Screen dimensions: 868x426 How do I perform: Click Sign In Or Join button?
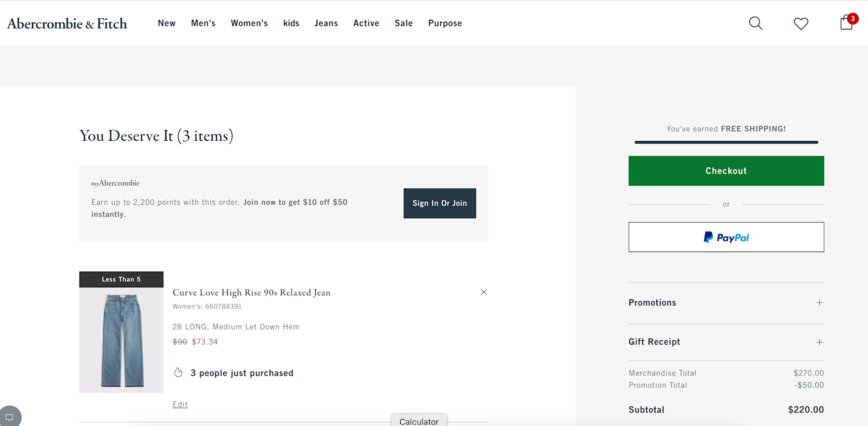(440, 203)
